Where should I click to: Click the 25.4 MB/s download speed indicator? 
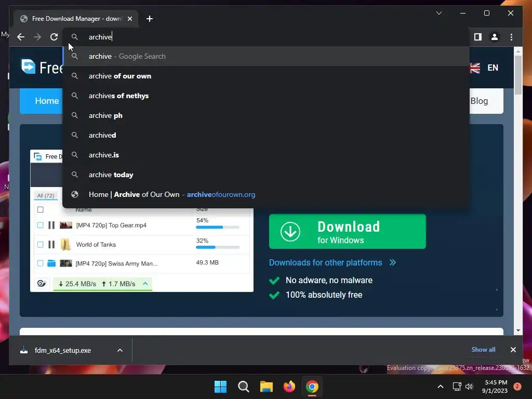pyautogui.click(x=77, y=284)
